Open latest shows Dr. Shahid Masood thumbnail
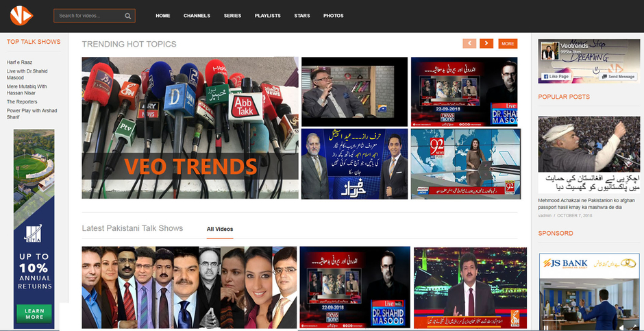The height and width of the screenshot is (331, 644). point(355,287)
